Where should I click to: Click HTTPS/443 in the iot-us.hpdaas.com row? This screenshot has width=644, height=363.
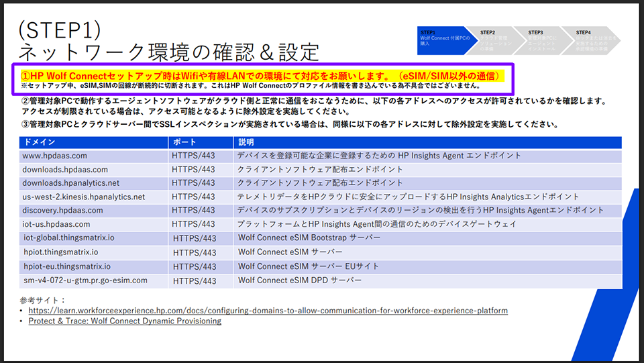coord(193,224)
